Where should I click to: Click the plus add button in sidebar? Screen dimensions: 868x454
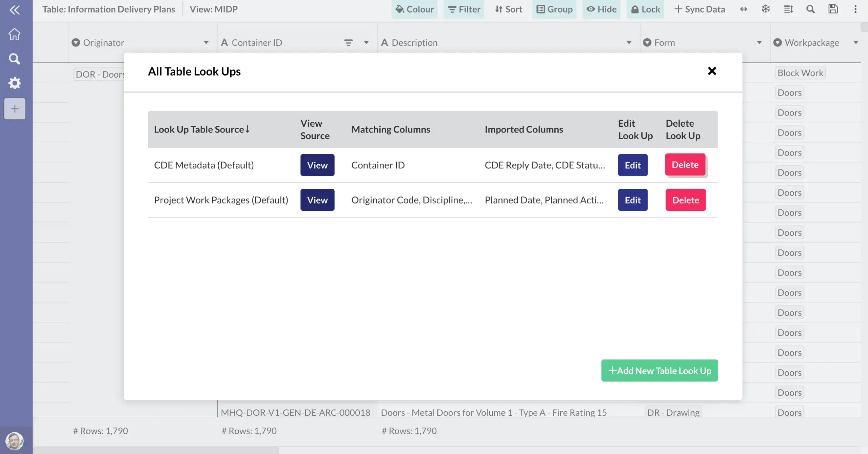(x=15, y=109)
